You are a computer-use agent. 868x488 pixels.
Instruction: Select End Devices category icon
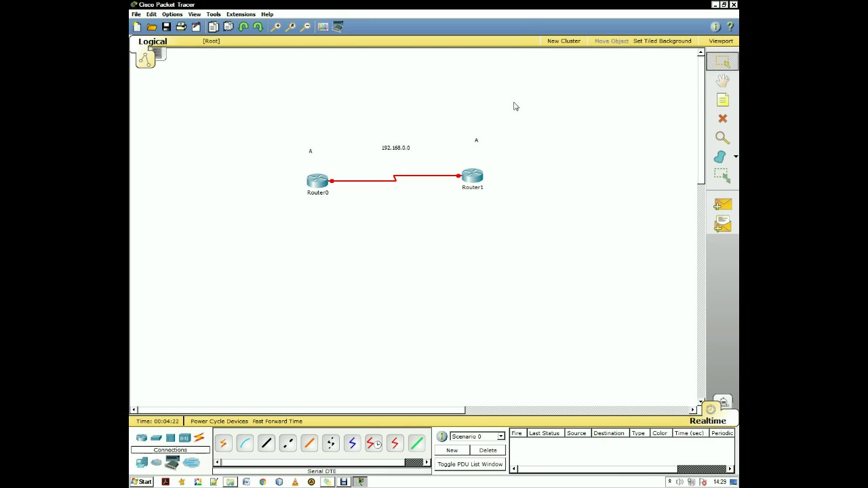pos(142,462)
